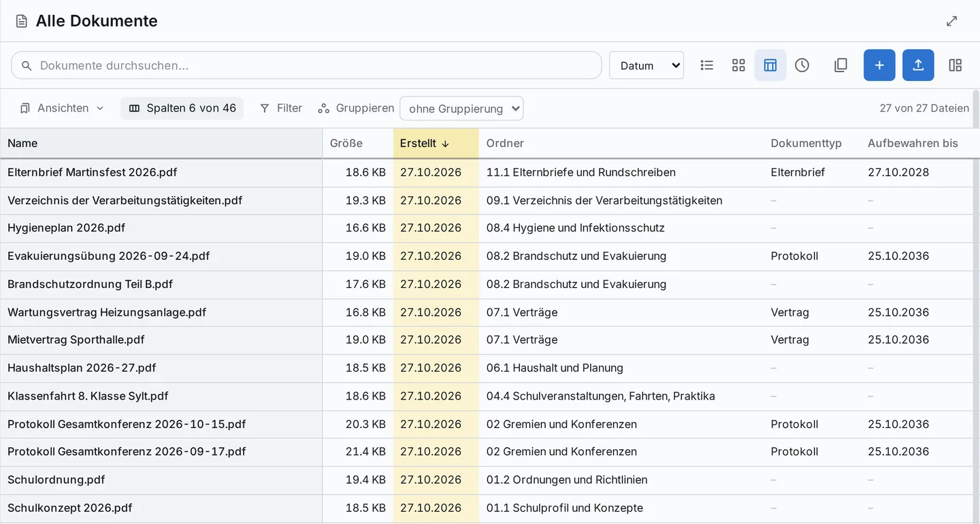The height and width of the screenshot is (524, 980).
Task: Open Schulordnung.pdf
Action: [56, 480]
